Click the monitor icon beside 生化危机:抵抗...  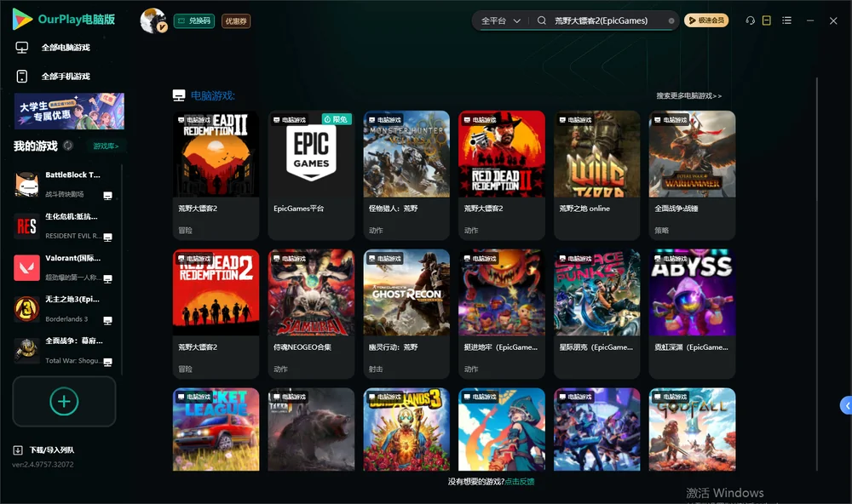pyautogui.click(x=107, y=238)
